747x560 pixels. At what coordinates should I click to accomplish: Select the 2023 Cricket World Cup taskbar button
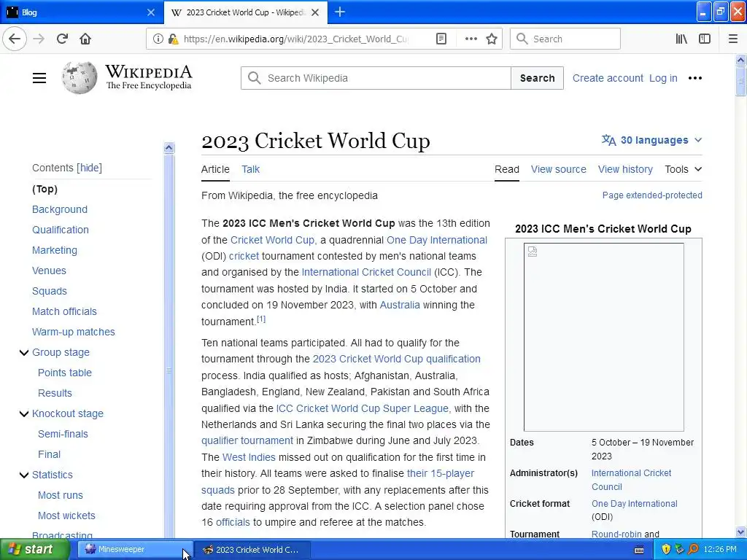point(252,550)
